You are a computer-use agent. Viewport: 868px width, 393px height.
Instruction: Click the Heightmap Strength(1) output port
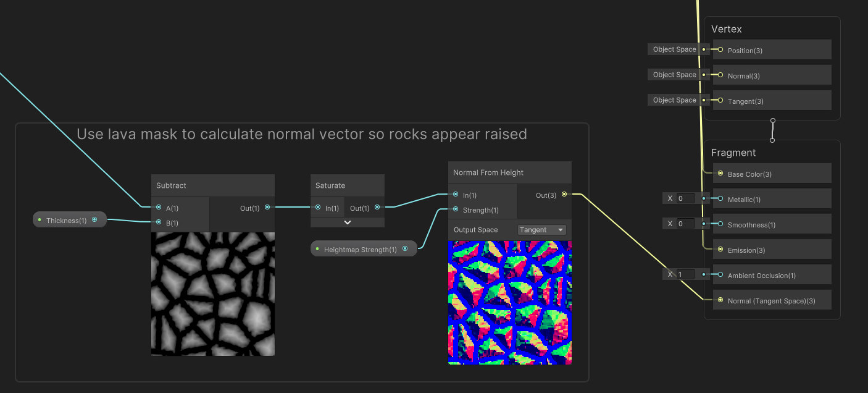pos(406,248)
